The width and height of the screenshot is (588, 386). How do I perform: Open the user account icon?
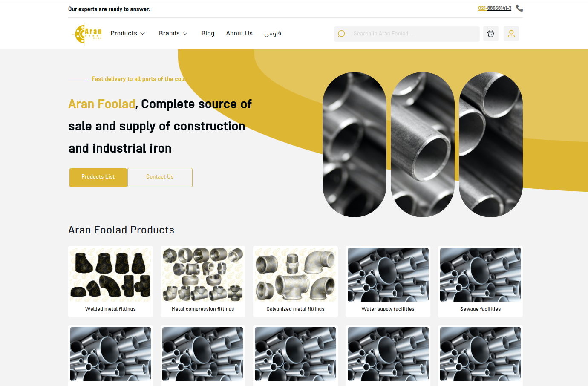511,34
